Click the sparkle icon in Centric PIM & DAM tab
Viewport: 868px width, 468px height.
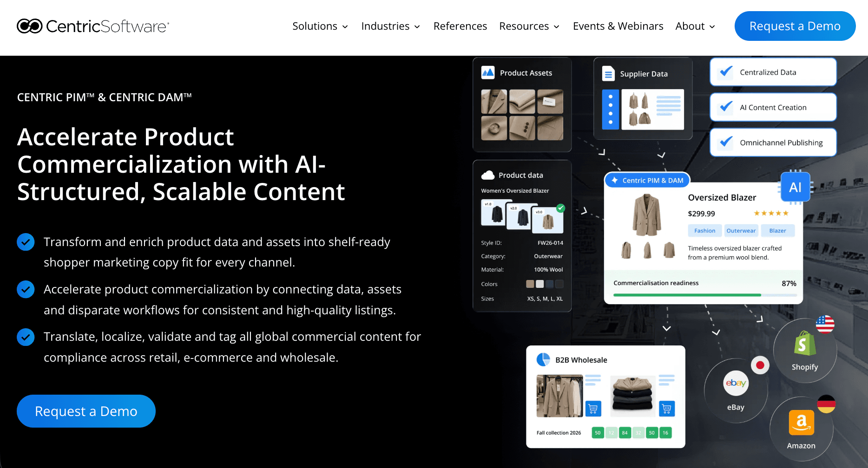coord(615,180)
